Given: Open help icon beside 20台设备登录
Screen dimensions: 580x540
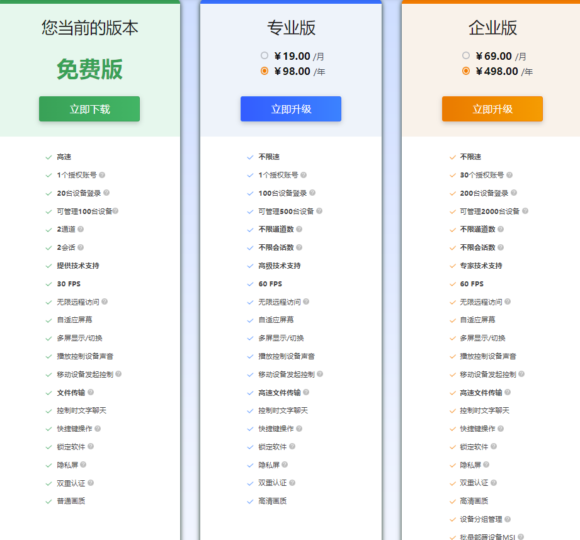Looking at the screenshot, I should (x=107, y=193).
